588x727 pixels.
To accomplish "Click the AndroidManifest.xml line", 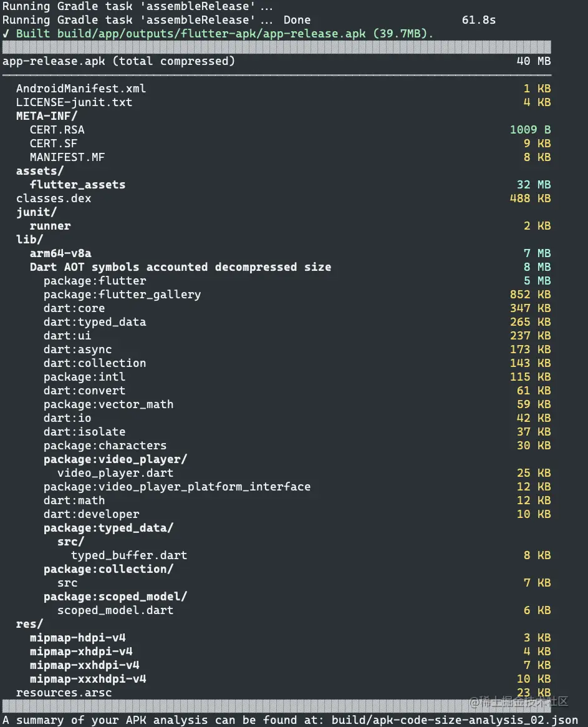I will pyautogui.click(x=284, y=89).
